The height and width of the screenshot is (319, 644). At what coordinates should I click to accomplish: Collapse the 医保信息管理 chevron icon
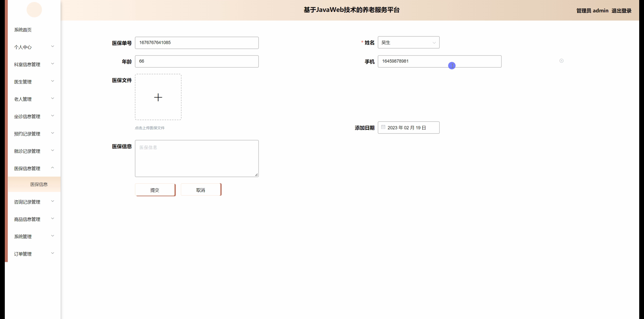click(x=53, y=168)
